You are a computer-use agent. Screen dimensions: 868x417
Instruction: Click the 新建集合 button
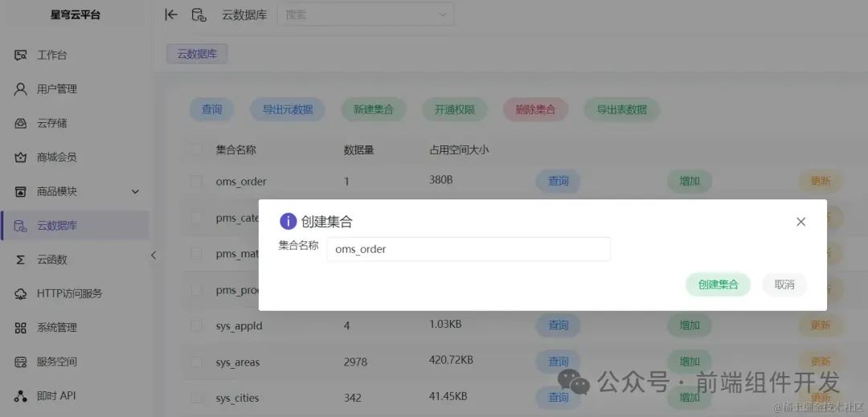pos(374,109)
